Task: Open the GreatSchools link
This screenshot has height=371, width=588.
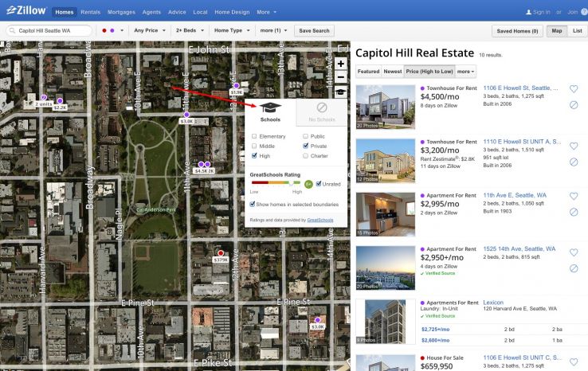Action: (x=319, y=220)
